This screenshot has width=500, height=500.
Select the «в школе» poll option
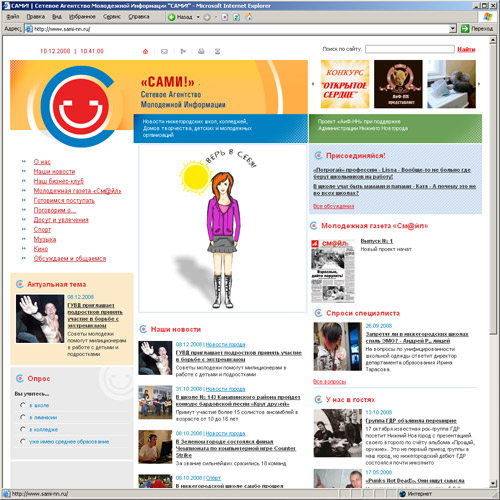coord(23,405)
